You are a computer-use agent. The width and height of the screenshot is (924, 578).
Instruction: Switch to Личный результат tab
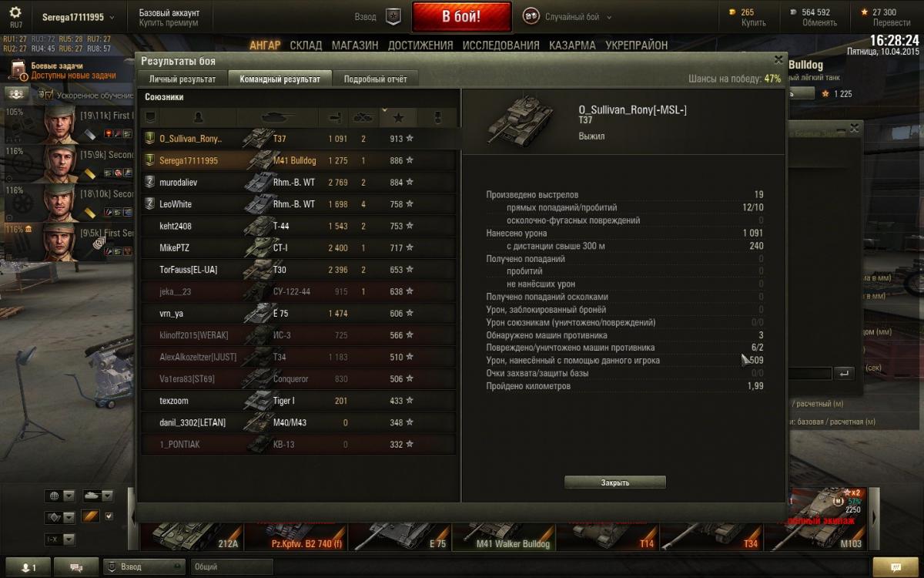coord(183,79)
